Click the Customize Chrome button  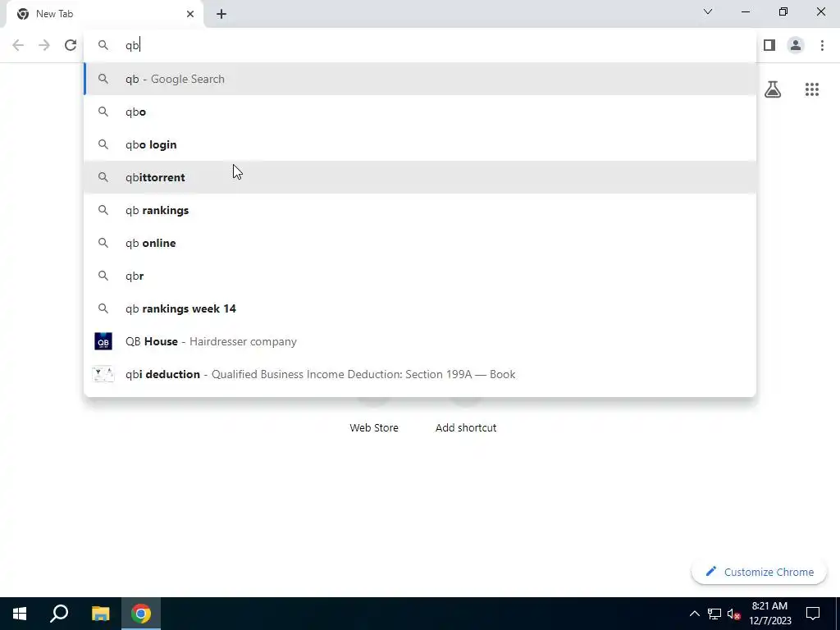point(759,572)
